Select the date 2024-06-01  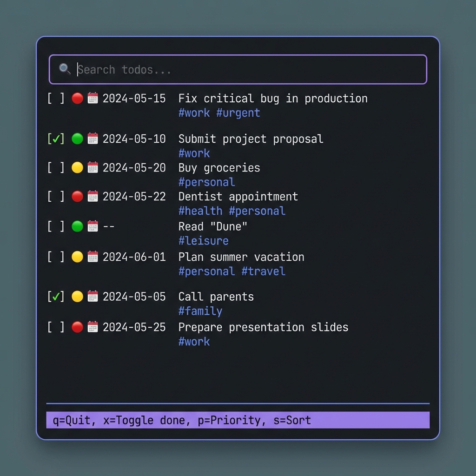point(134,257)
